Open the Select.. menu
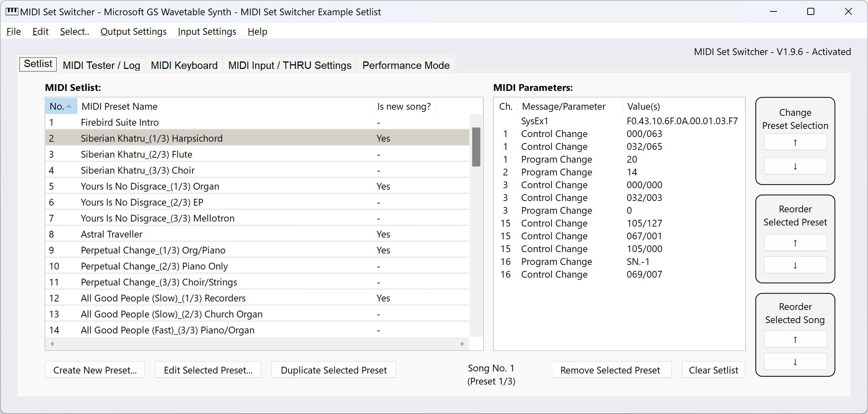This screenshot has width=868, height=414. click(74, 32)
